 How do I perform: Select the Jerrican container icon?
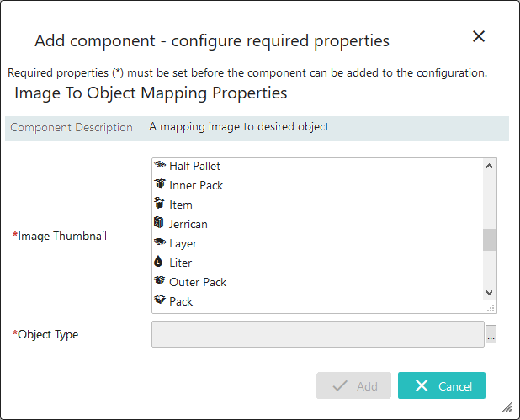(158, 222)
